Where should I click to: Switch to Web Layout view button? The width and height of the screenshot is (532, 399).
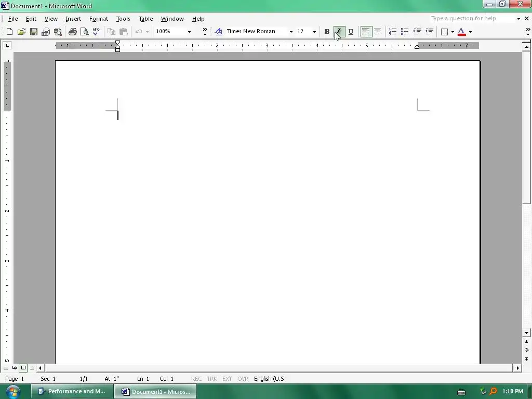[x=15, y=367]
